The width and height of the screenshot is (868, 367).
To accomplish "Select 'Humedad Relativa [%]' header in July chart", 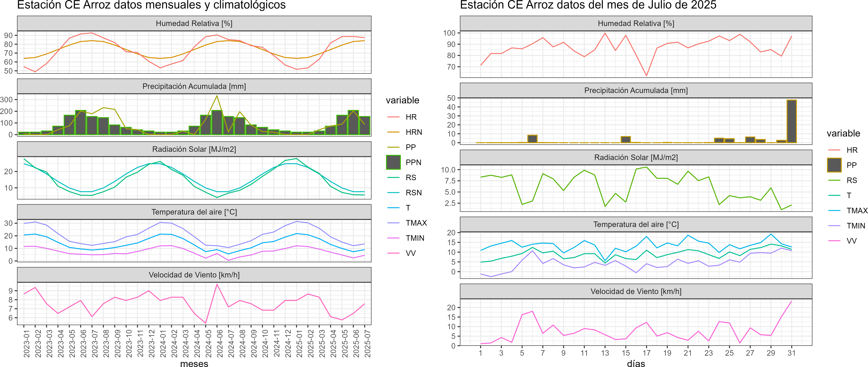I will [x=636, y=23].
